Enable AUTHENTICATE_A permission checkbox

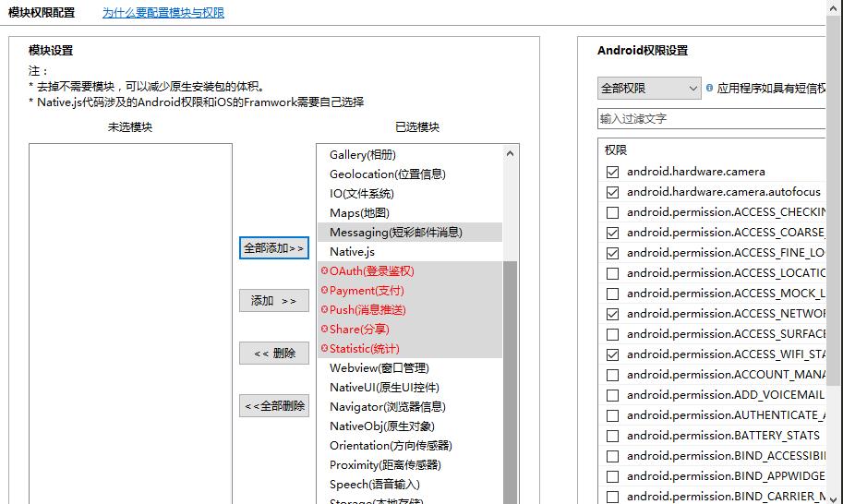(x=612, y=416)
